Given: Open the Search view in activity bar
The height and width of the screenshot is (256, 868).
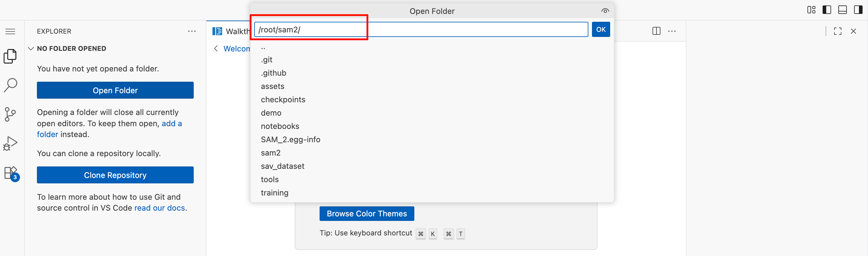Looking at the screenshot, I should coord(11,85).
